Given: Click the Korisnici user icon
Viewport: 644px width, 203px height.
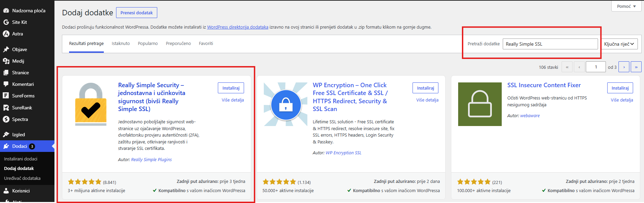Looking at the screenshot, I should [6, 191].
